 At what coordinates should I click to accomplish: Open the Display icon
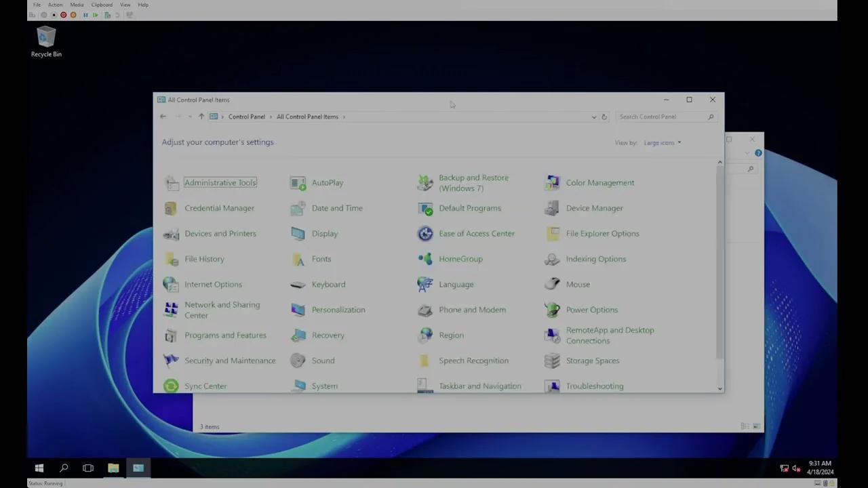(298, 234)
